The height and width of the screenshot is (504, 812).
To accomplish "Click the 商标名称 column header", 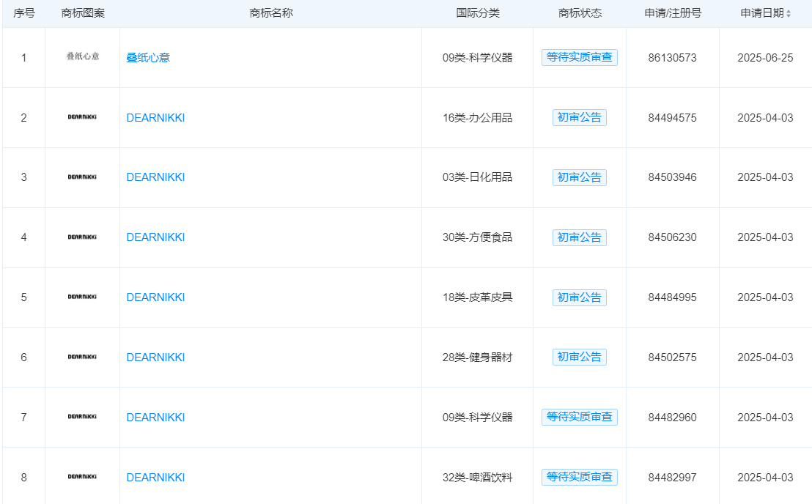I will click(271, 13).
